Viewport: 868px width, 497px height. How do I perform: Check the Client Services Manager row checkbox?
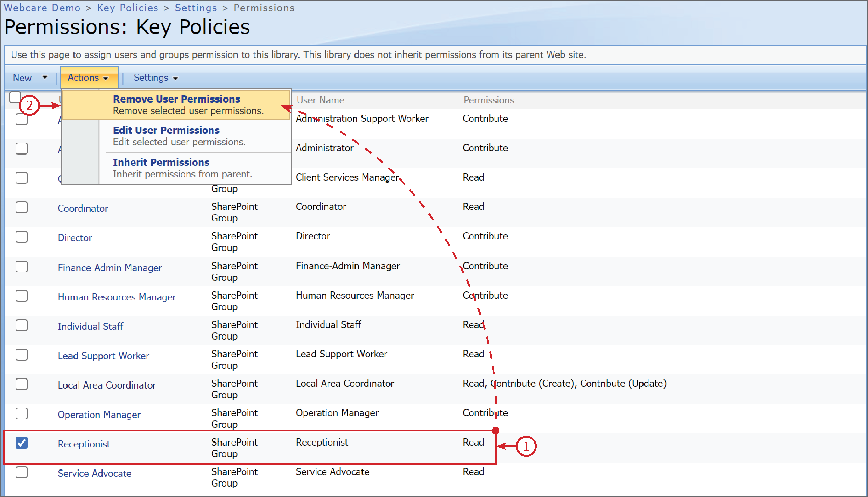(22, 178)
